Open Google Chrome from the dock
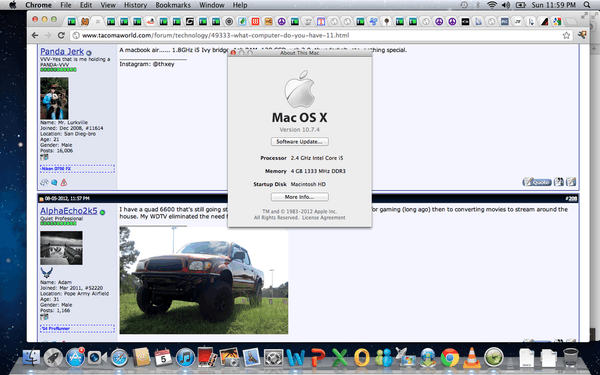The height and width of the screenshot is (375, 600). click(450, 358)
